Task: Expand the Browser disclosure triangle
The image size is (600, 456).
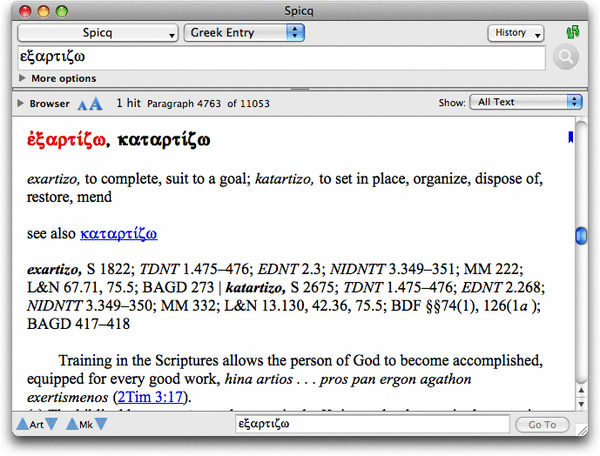Action: point(20,103)
